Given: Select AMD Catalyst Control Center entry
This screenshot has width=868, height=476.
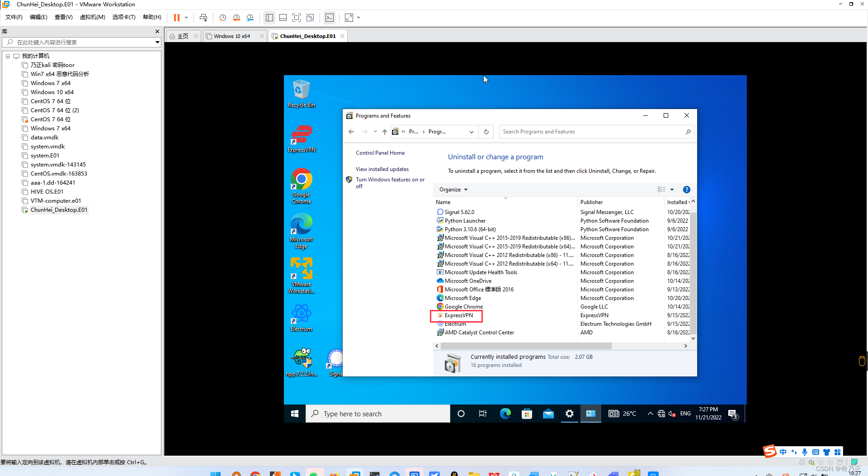Looking at the screenshot, I should 479,333.
